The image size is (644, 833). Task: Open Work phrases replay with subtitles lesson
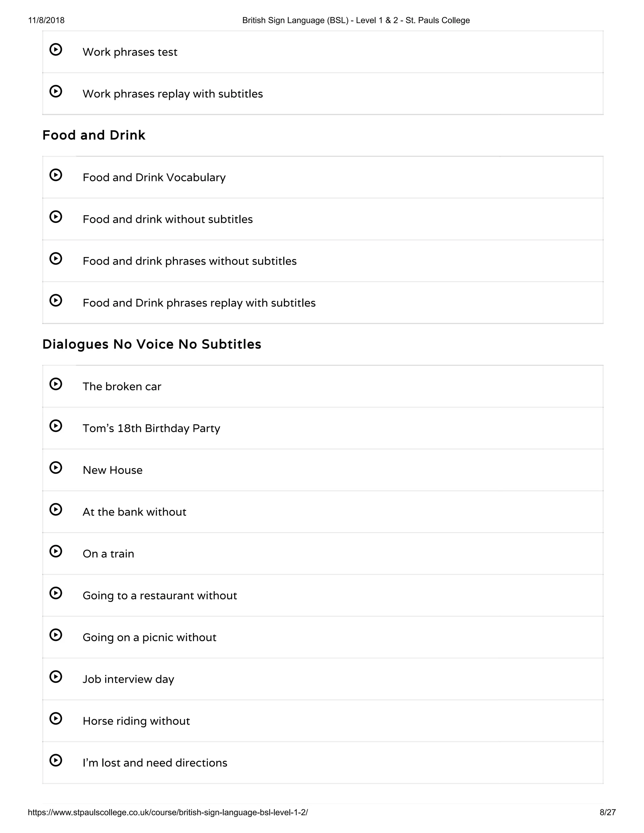[322, 94]
